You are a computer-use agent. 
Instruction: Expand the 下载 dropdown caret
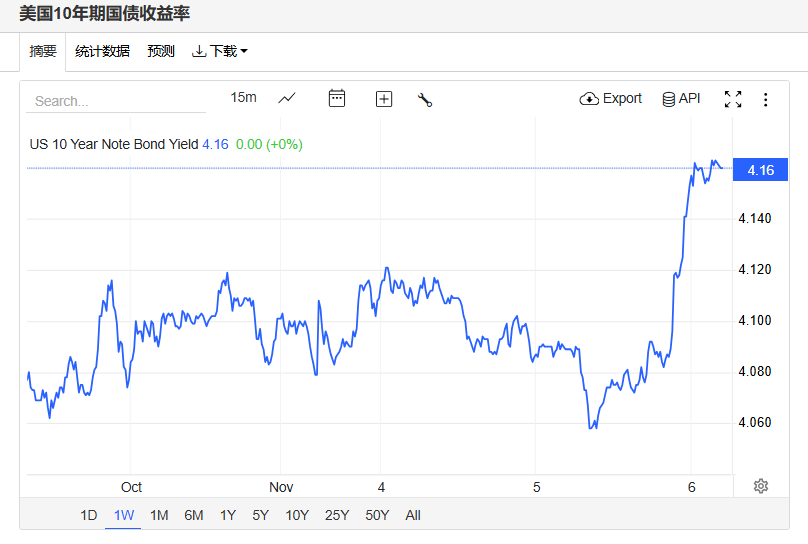click(244, 51)
